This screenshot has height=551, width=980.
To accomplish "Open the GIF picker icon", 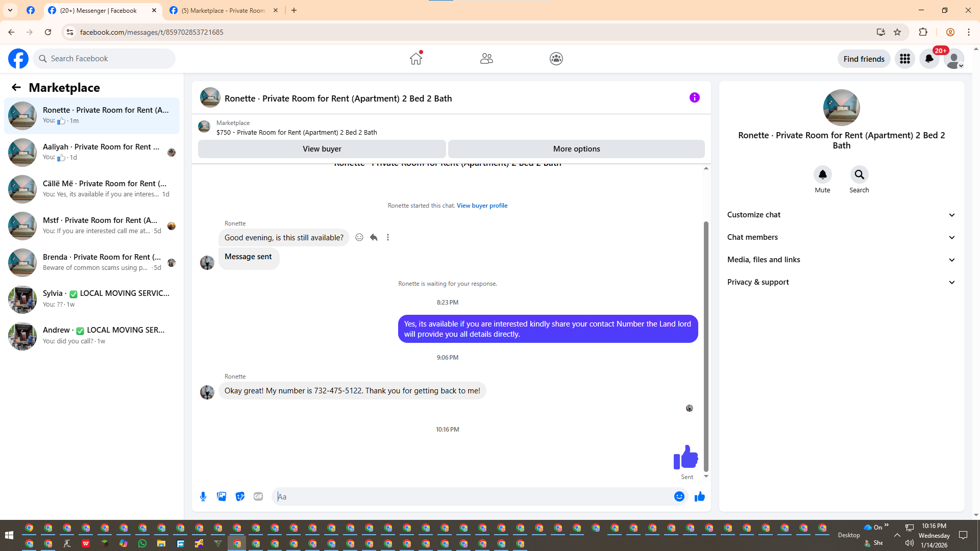I will click(258, 496).
